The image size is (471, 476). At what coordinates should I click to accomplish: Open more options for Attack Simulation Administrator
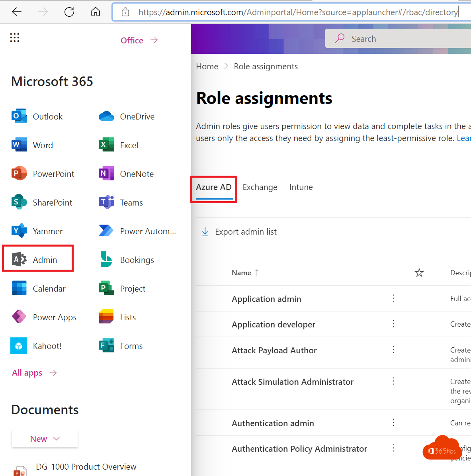pyautogui.click(x=394, y=381)
